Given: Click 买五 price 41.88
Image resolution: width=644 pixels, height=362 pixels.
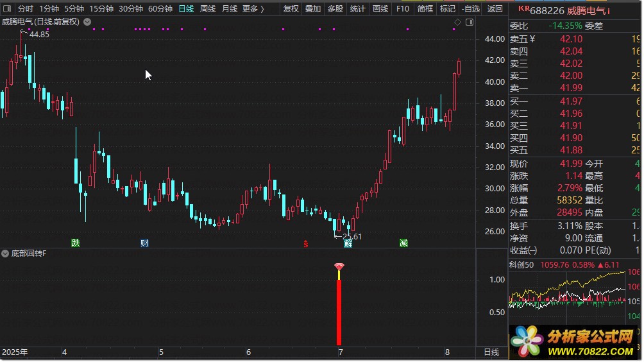Looking at the screenshot, I should click(571, 150).
